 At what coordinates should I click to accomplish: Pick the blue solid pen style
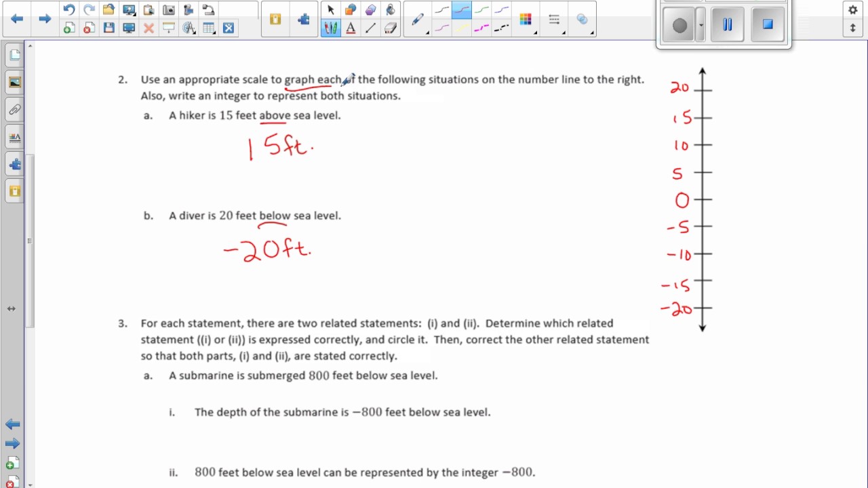(501, 9)
